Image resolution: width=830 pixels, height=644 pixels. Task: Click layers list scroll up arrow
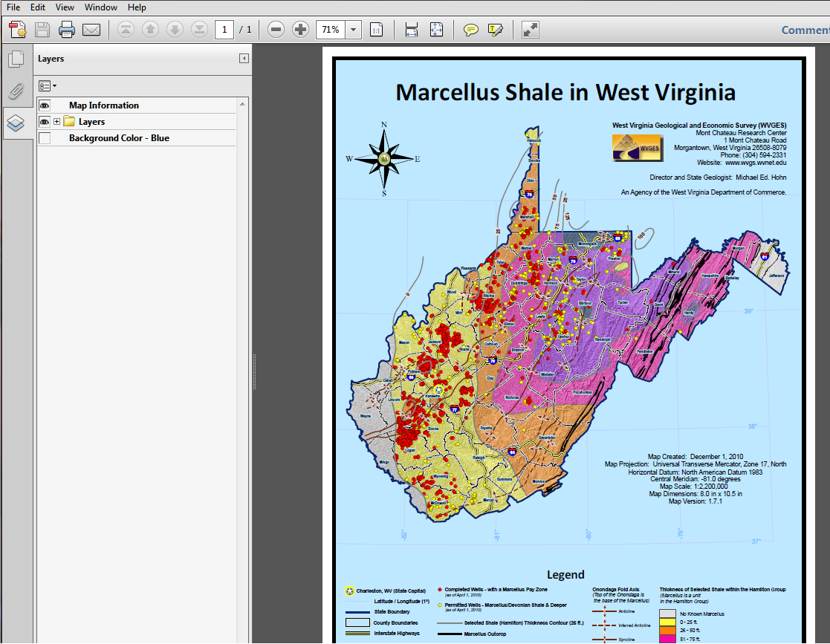click(x=242, y=104)
